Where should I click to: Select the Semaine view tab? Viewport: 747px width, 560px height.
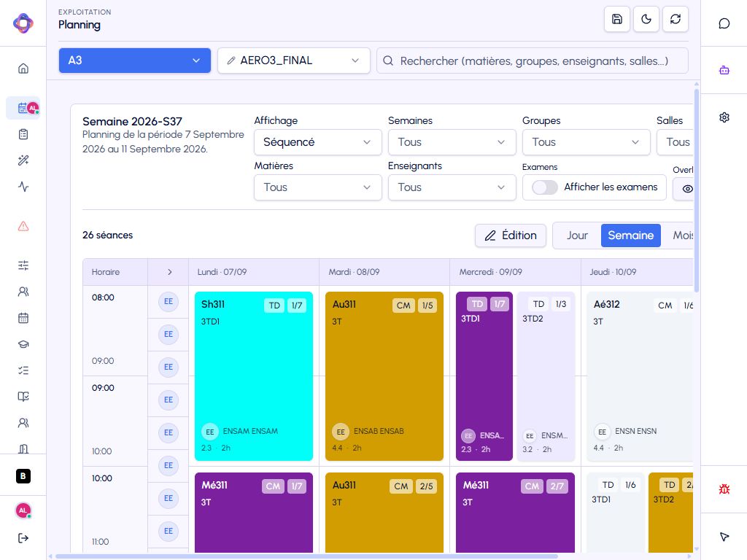pos(631,236)
